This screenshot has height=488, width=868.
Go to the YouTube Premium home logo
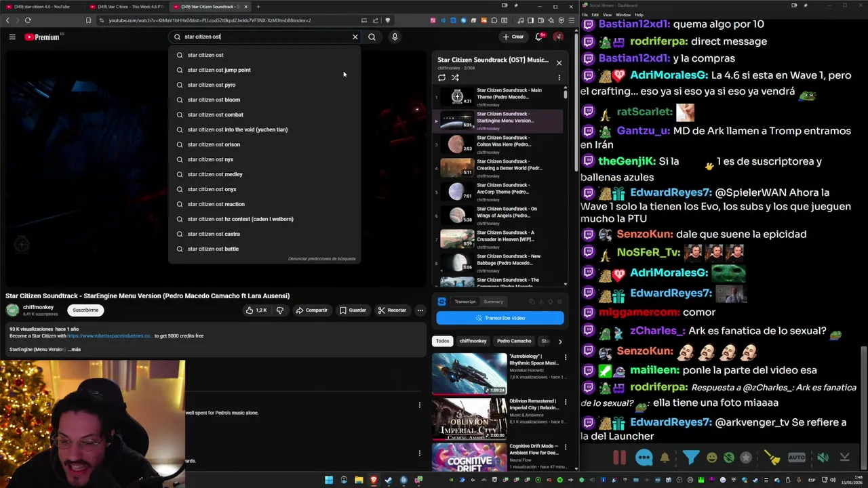pos(42,37)
